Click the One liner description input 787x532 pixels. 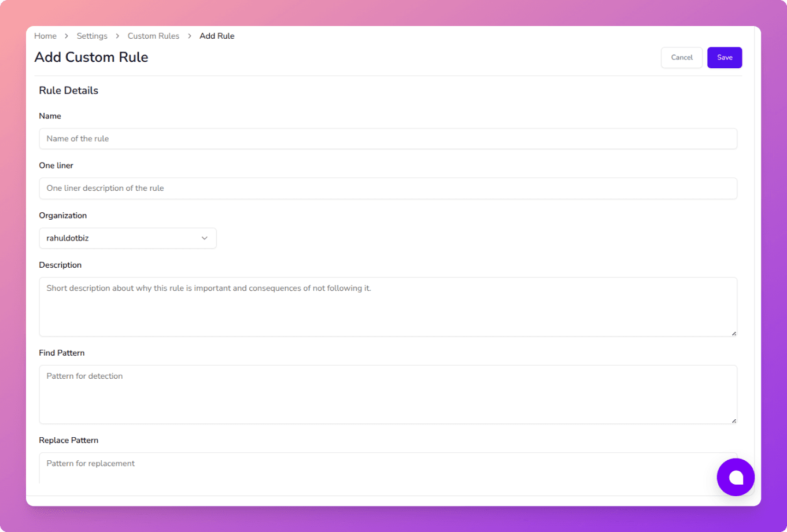coord(388,189)
